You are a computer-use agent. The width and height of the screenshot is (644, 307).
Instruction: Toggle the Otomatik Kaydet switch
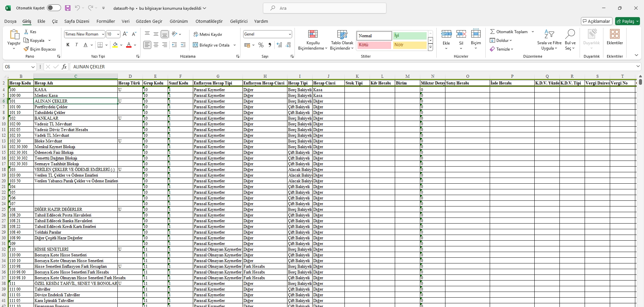(54, 8)
